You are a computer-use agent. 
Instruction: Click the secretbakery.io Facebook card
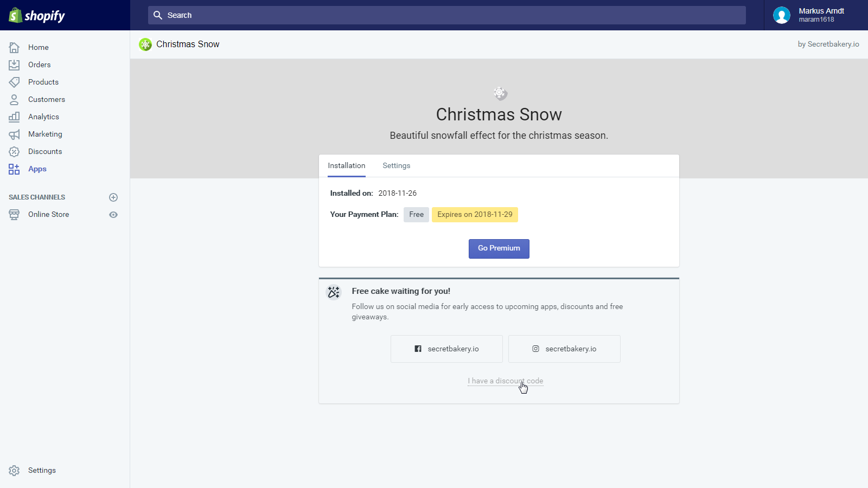446,349
